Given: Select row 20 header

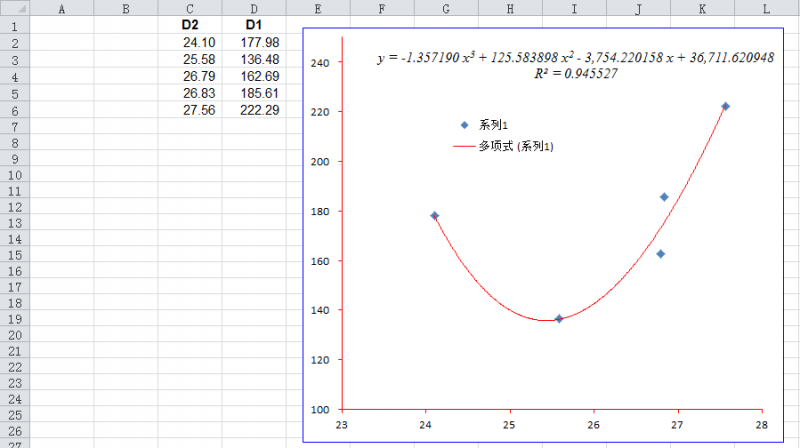Looking at the screenshot, I should [15, 335].
